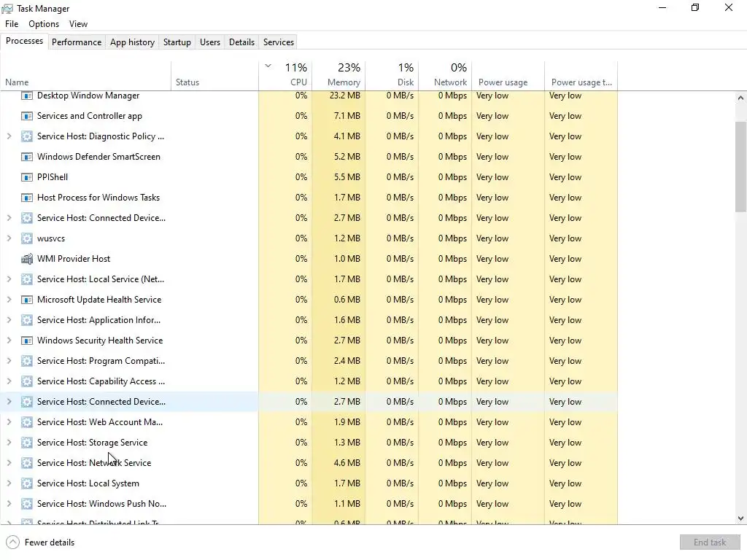Viewport: 747px width, 560px height.
Task: Click the Host Process for Windows Tasks icon
Action: coord(27,198)
